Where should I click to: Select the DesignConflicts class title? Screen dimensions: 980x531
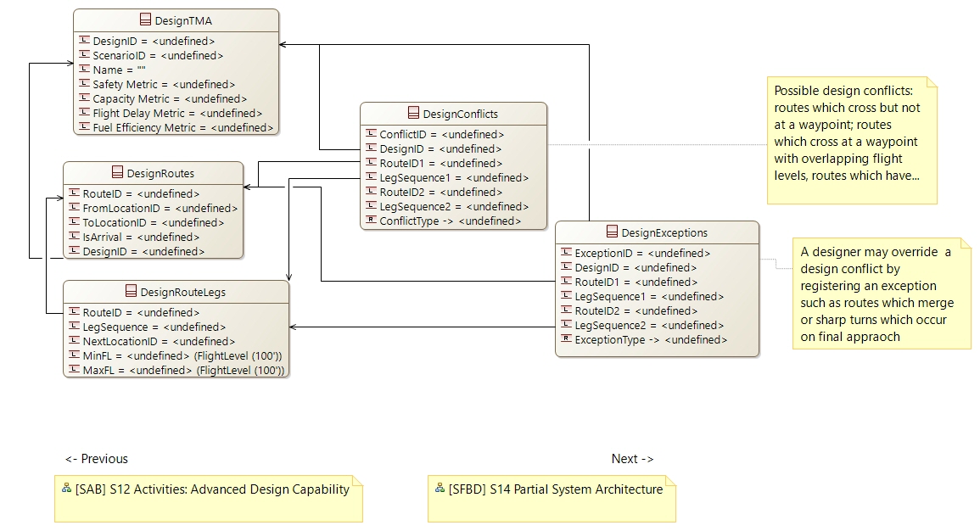pos(461,114)
